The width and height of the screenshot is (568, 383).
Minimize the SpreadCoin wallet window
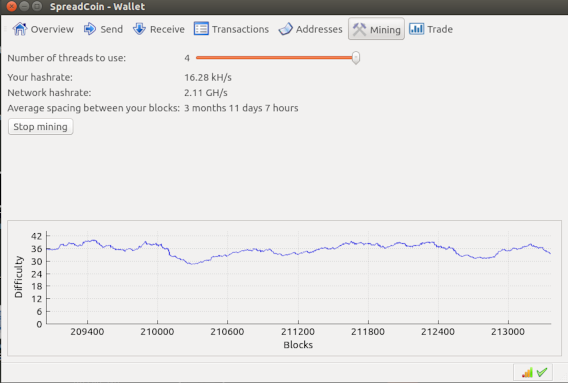click(24, 6)
